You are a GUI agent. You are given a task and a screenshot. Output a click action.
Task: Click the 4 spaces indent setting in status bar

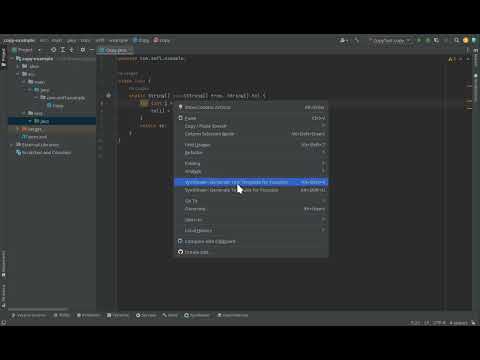pos(459,323)
